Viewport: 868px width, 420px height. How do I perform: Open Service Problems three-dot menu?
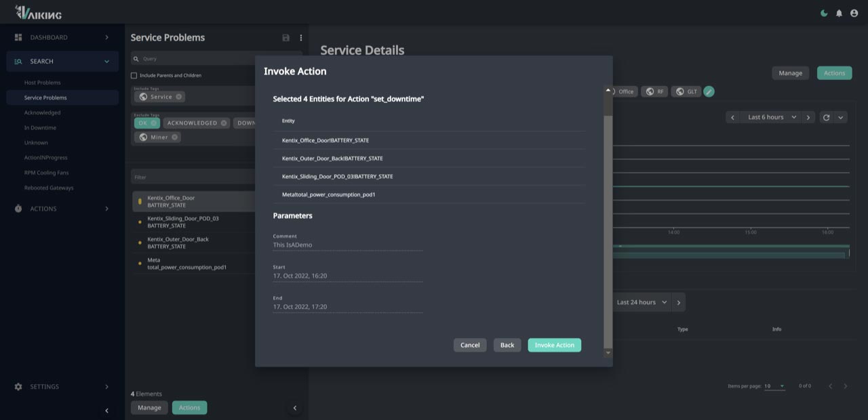pyautogui.click(x=301, y=38)
